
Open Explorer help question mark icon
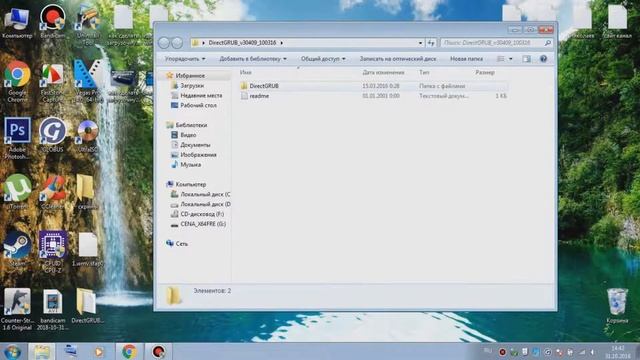pyautogui.click(x=543, y=59)
